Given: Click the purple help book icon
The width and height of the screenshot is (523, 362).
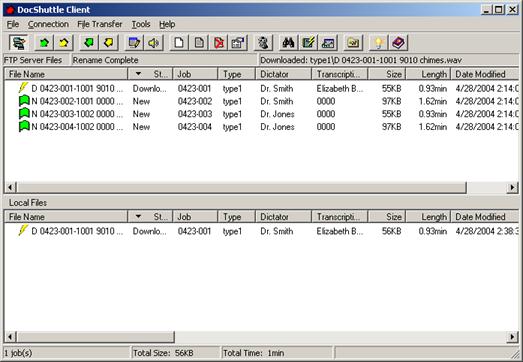Looking at the screenshot, I should click(398, 43).
